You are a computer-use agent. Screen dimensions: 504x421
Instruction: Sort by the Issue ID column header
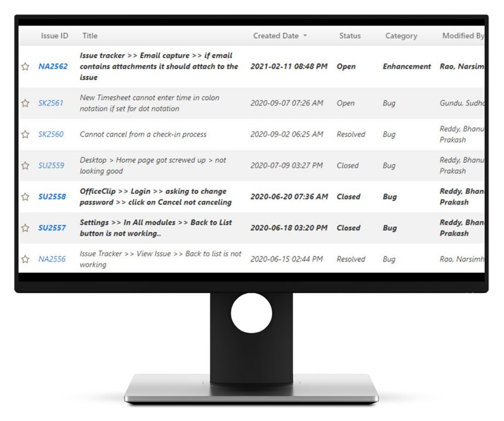click(x=54, y=36)
